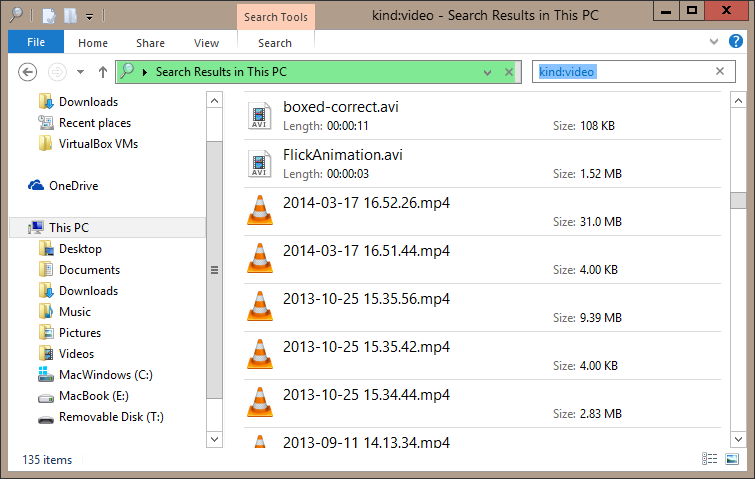Switch to Details view icon
Image resolution: width=755 pixels, height=479 pixels.
[x=710, y=459]
